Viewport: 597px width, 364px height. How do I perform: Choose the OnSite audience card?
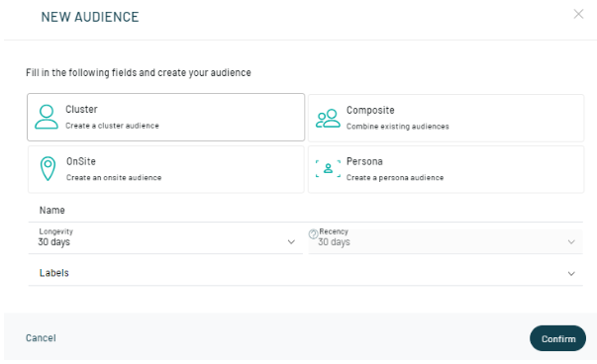click(x=166, y=169)
